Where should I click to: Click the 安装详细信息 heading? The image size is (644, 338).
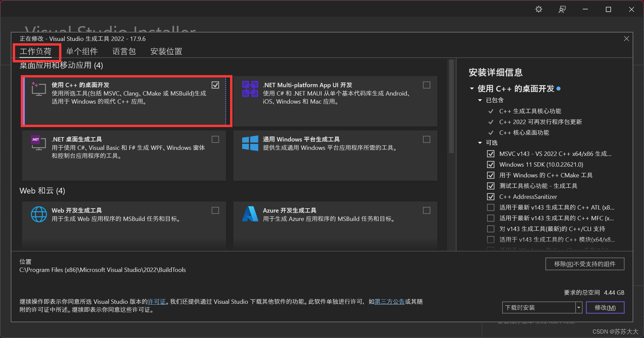(495, 72)
